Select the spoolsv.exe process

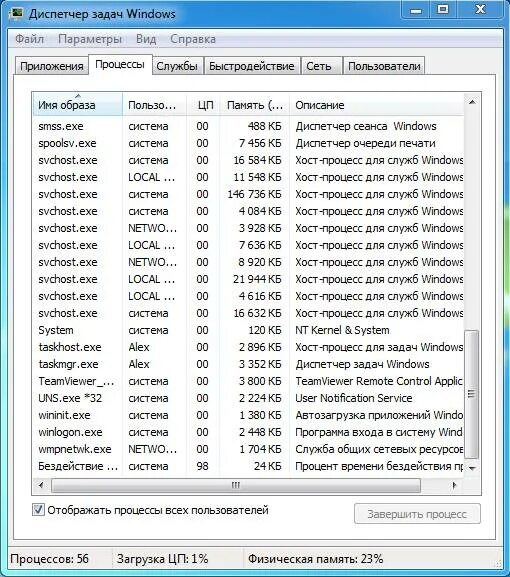pyautogui.click(x=248, y=143)
